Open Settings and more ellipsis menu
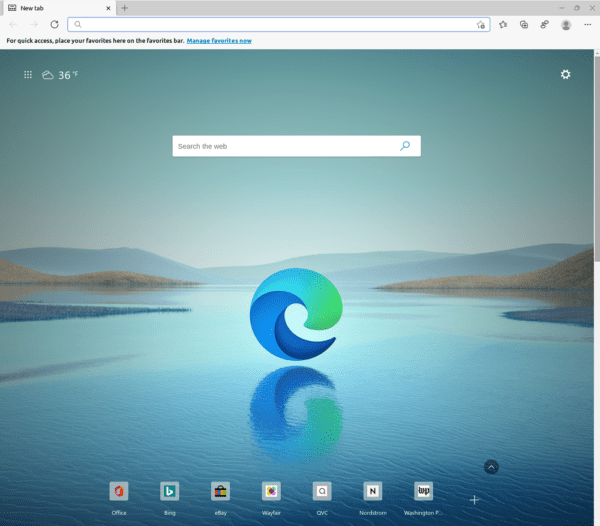 [588, 24]
